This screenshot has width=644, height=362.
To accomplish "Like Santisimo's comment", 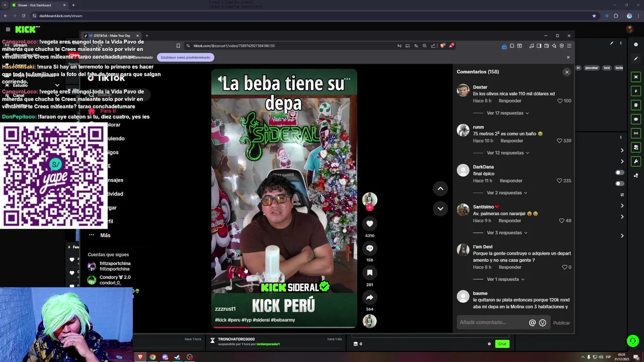I will point(561,221).
